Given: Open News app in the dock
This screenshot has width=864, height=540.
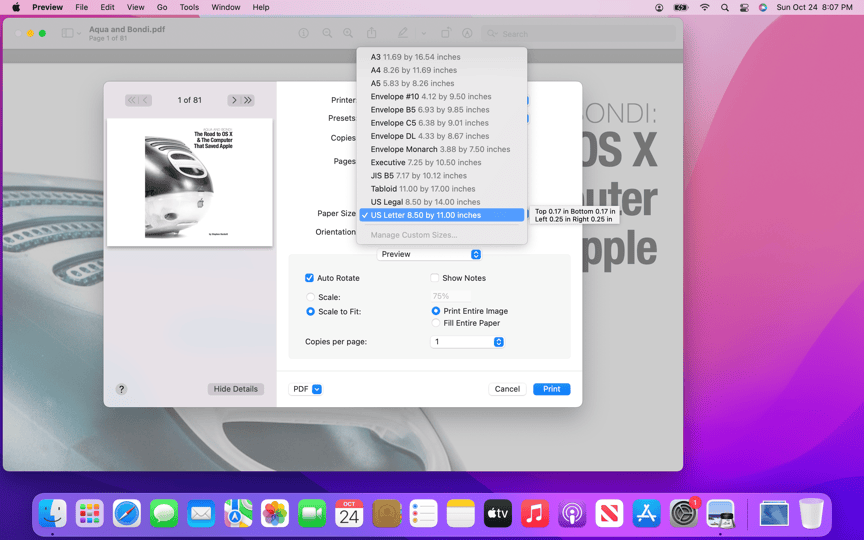Looking at the screenshot, I should tap(609, 514).
